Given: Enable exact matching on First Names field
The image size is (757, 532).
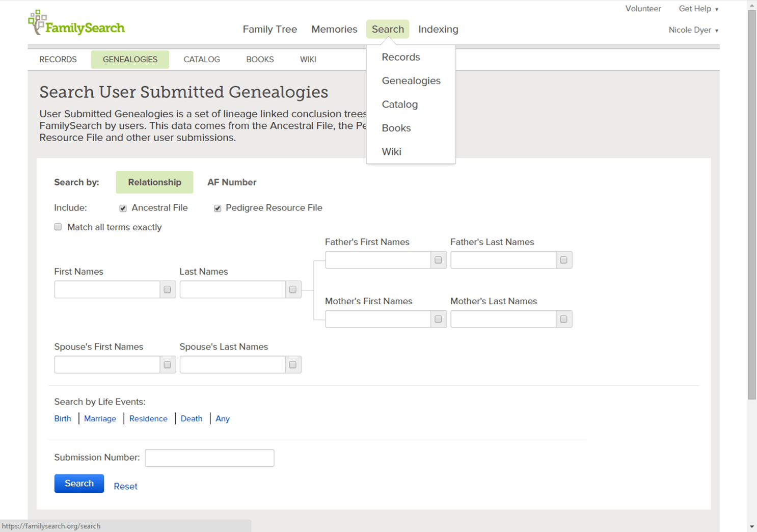Looking at the screenshot, I should coord(167,289).
